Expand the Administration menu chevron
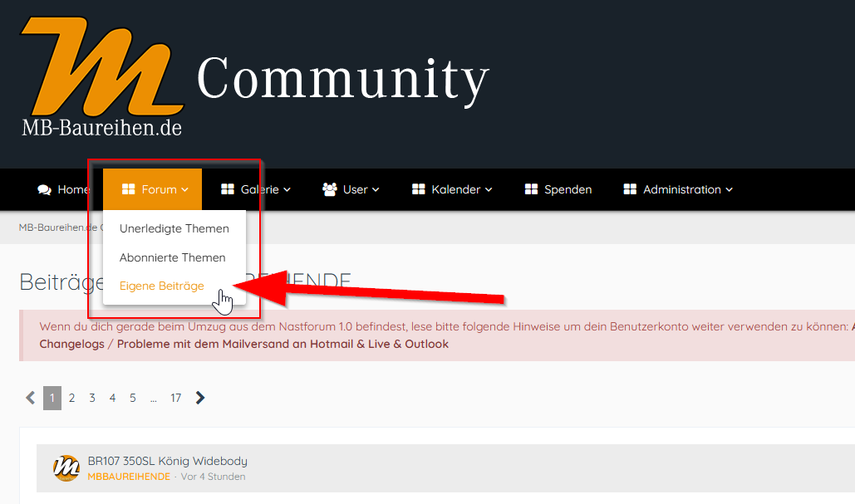Image resolution: width=855 pixels, height=504 pixels. (730, 189)
